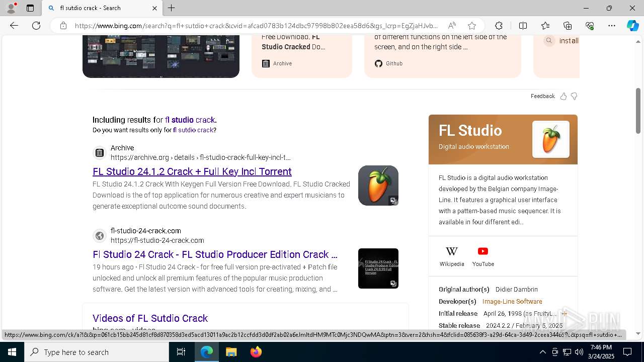Open YouTube link in FL Studio panel
Viewport: 644px width, 362px height.
(483, 257)
